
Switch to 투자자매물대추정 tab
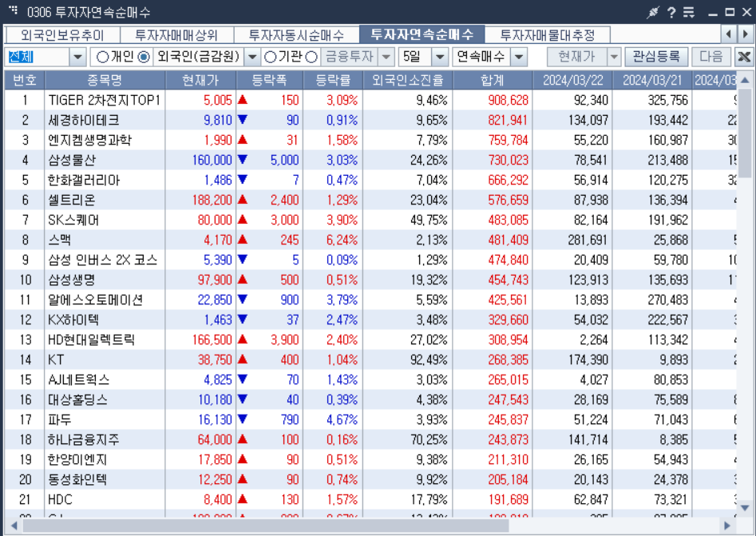(547, 35)
